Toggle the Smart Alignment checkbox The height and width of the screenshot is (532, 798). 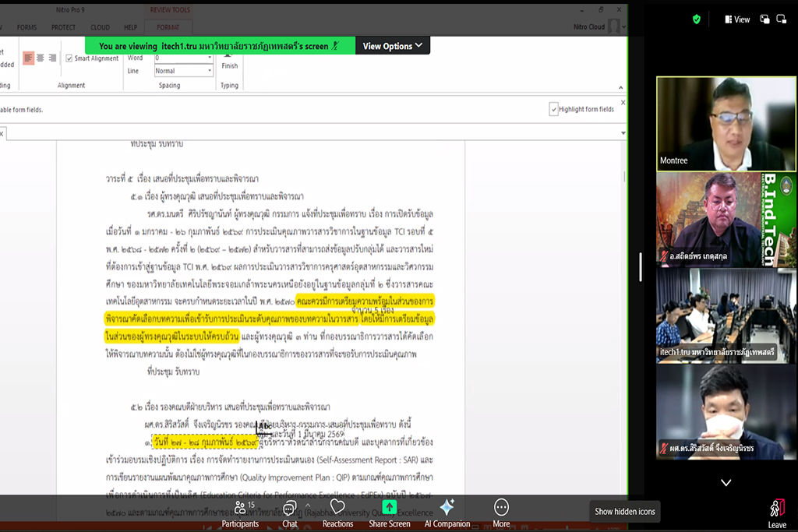point(69,58)
